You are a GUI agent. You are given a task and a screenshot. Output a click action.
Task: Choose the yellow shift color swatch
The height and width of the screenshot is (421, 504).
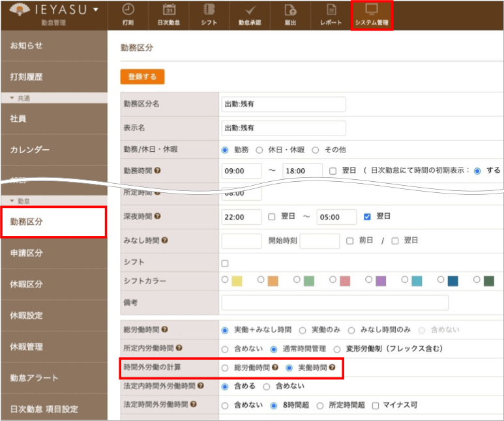[x=237, y=281]
